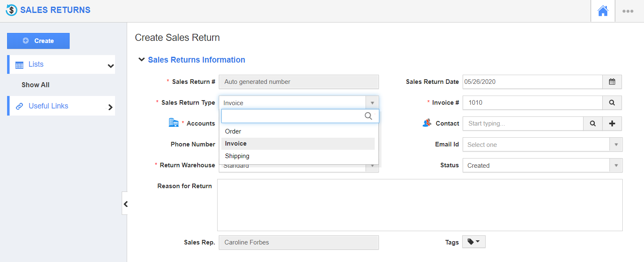
Task: Select Order from the type list
Action: point(233,131)
